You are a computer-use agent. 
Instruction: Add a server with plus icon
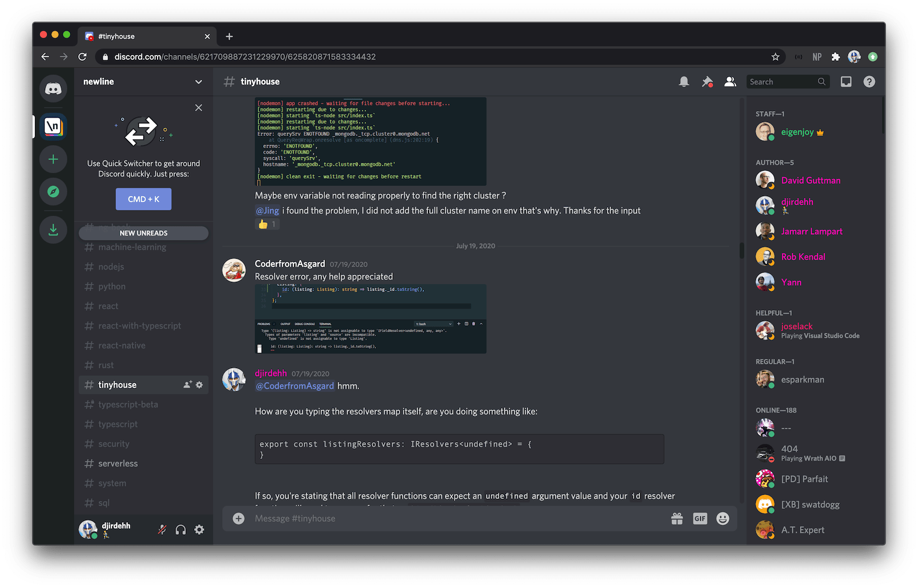[x=53, y=159]
